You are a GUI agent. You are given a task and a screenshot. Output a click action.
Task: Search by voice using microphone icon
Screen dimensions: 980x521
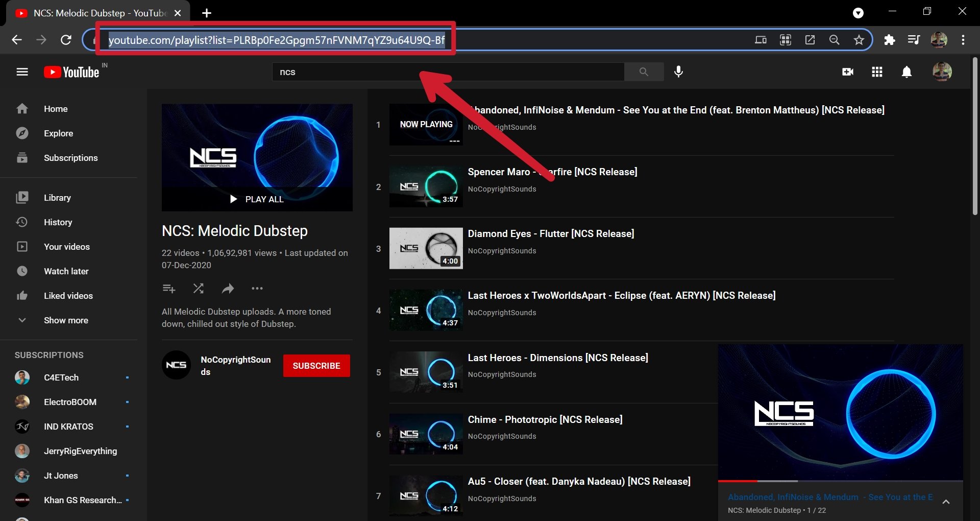[x=678, y=72]
